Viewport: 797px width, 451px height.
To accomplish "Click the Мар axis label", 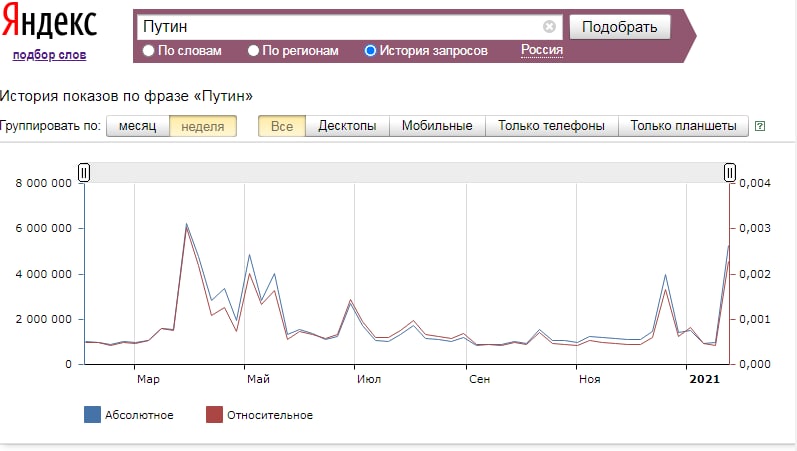I will pyautogui.click(x=148, y=379).
